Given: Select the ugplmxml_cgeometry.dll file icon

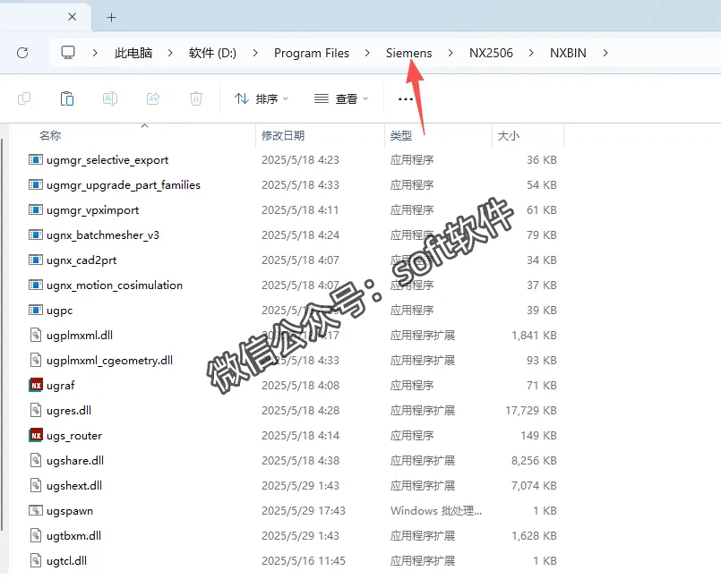Looking at the screenshot, I should tap(36, 360).
